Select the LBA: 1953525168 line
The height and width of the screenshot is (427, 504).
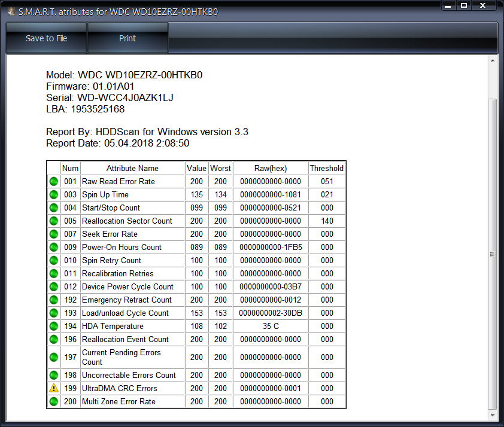[85, 109]
